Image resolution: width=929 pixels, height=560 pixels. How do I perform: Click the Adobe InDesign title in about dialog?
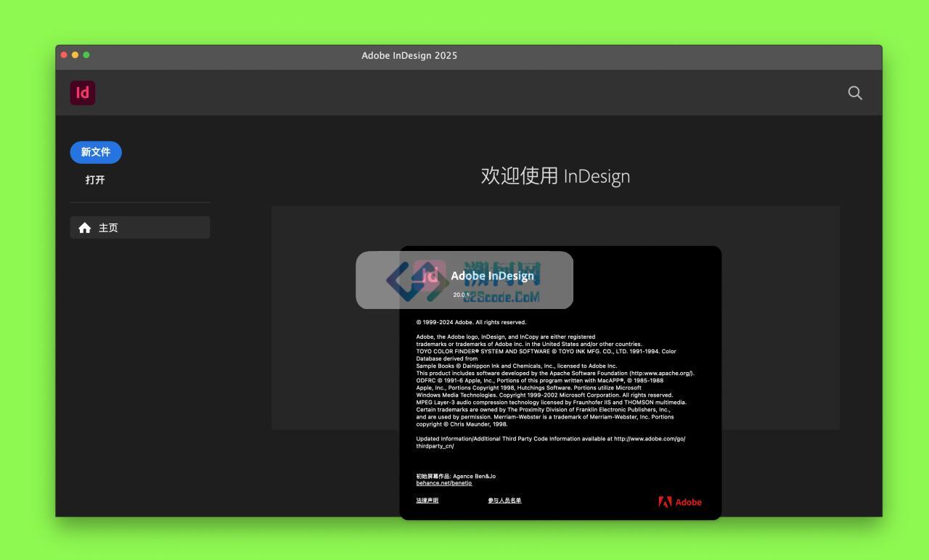pyautogui.click(x=492, y=276)
